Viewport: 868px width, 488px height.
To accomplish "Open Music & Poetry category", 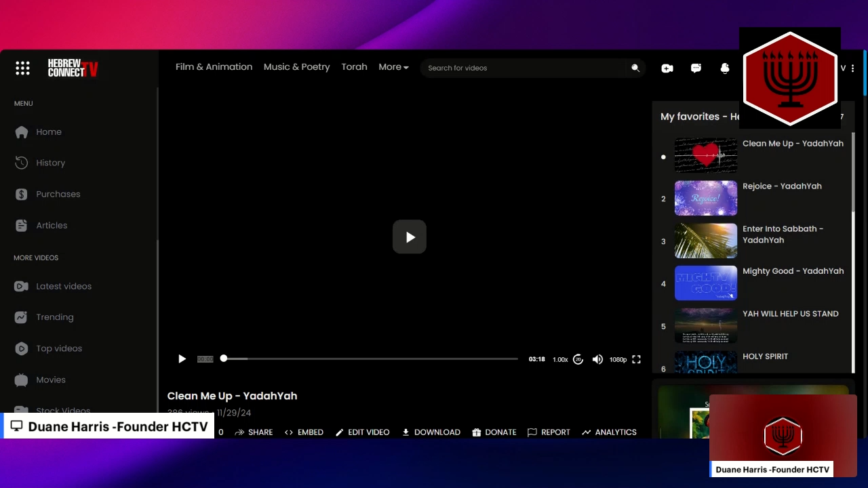I will 296,67.
